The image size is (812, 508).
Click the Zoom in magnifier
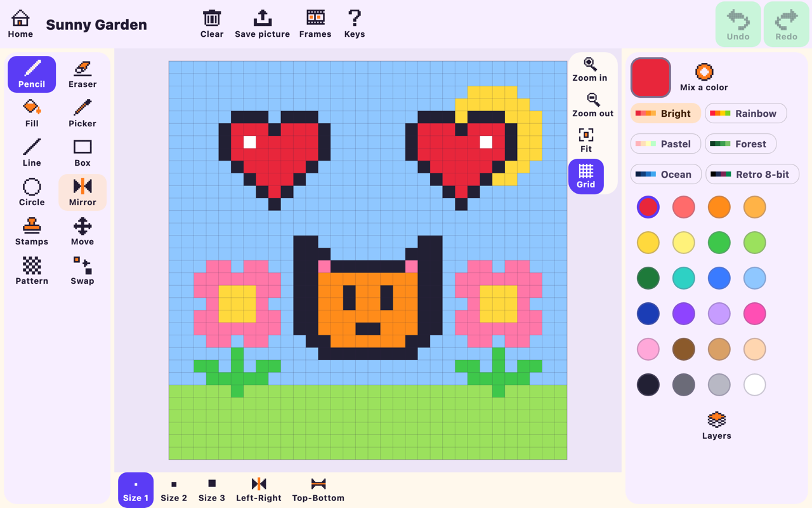[590, 70]
